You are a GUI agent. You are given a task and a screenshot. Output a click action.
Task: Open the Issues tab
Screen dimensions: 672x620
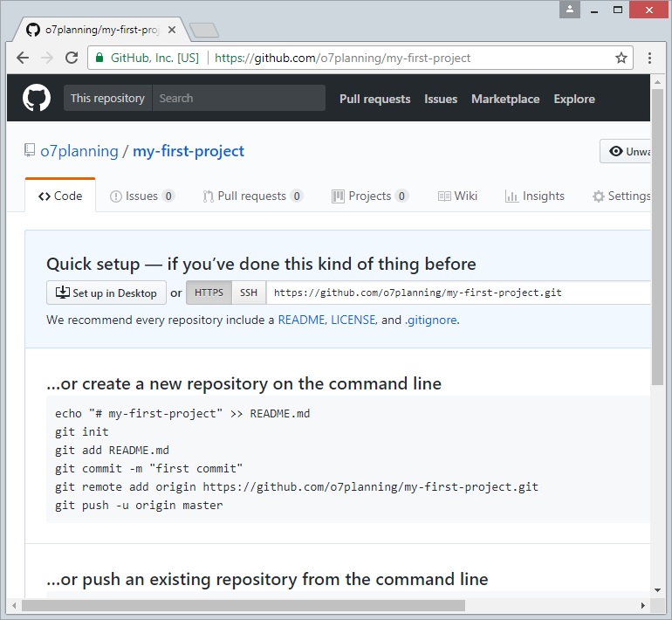pos(142,196)
